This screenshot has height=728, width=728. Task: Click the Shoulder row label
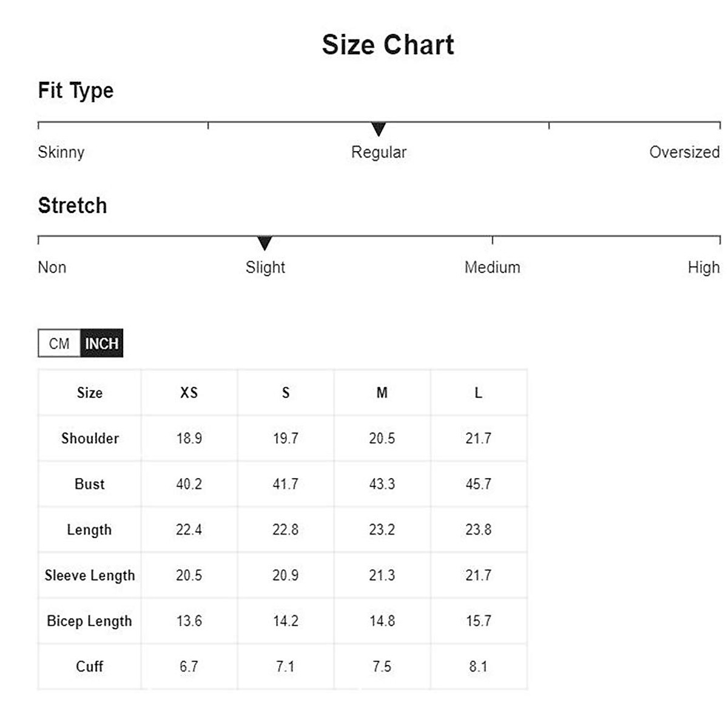90,438
